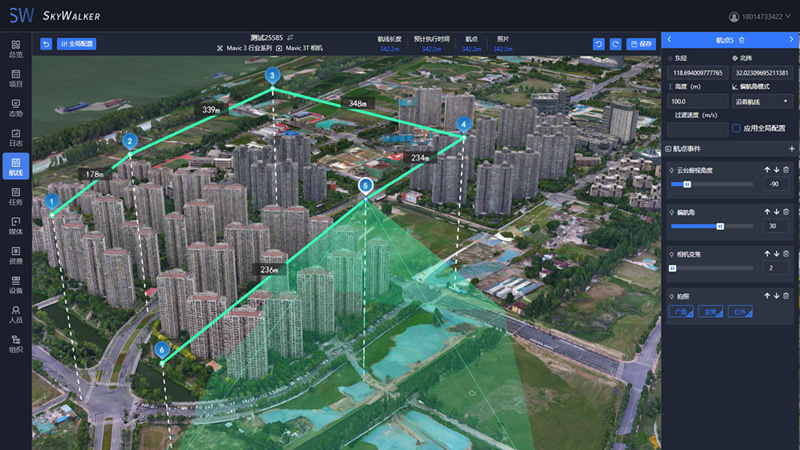Image resolution: width=800 pixels, height=450 pixels.
Task: Move the 偏航角 event down
Action: (776, 212)
